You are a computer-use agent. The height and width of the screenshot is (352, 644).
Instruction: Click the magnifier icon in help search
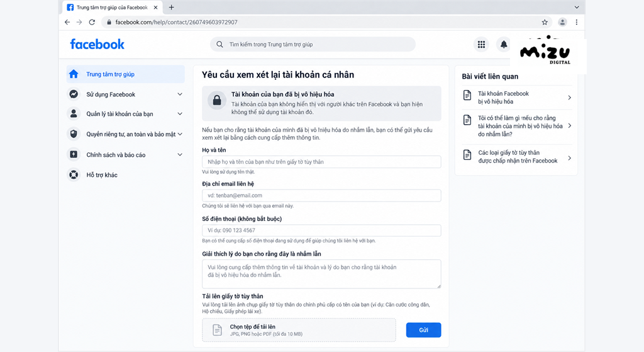click(x=219, y=45)
